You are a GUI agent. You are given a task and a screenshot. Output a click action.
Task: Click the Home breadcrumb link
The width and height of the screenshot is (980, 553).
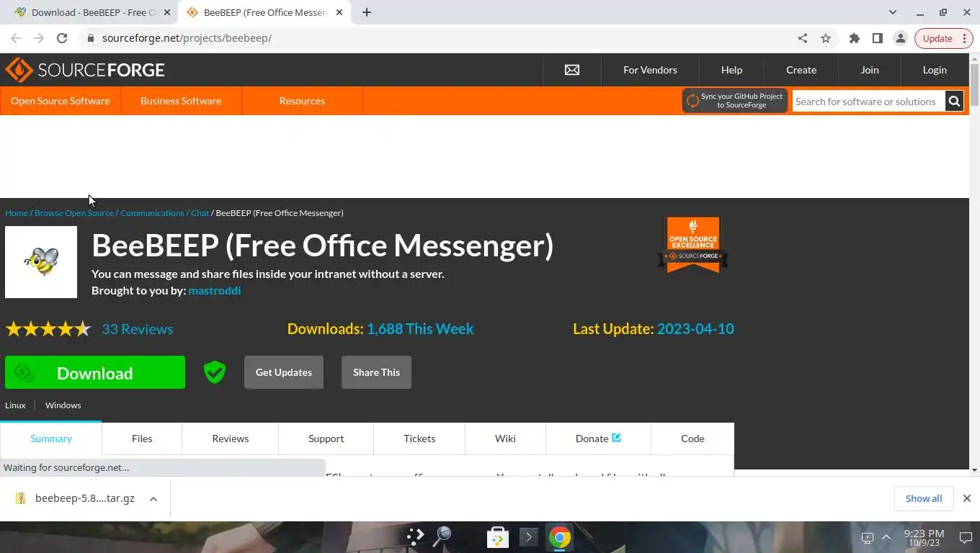[x=17, y=213]
